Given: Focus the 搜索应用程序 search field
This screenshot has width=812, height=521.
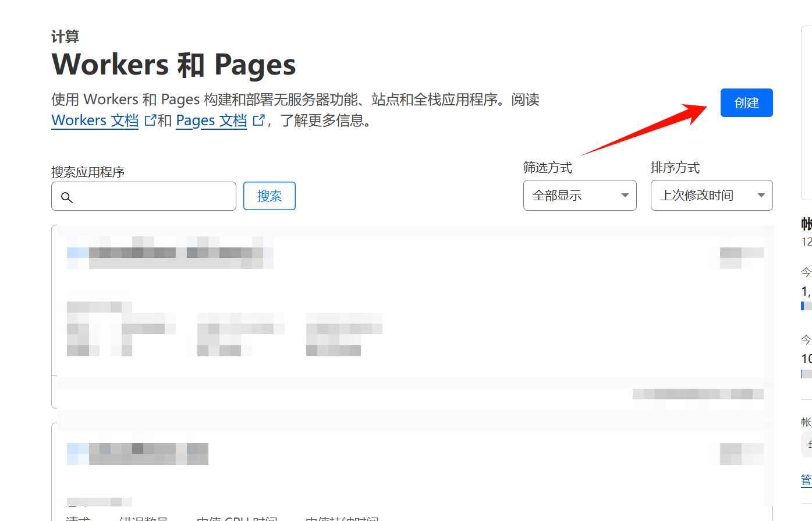Looking at the screenshot, I should 144,196.
